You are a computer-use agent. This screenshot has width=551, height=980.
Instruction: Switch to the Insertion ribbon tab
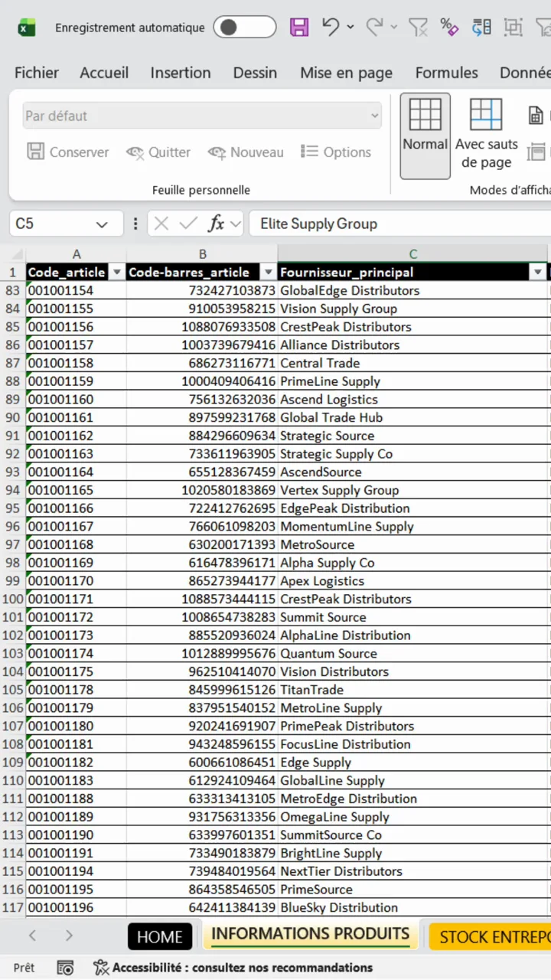[181, 73]
